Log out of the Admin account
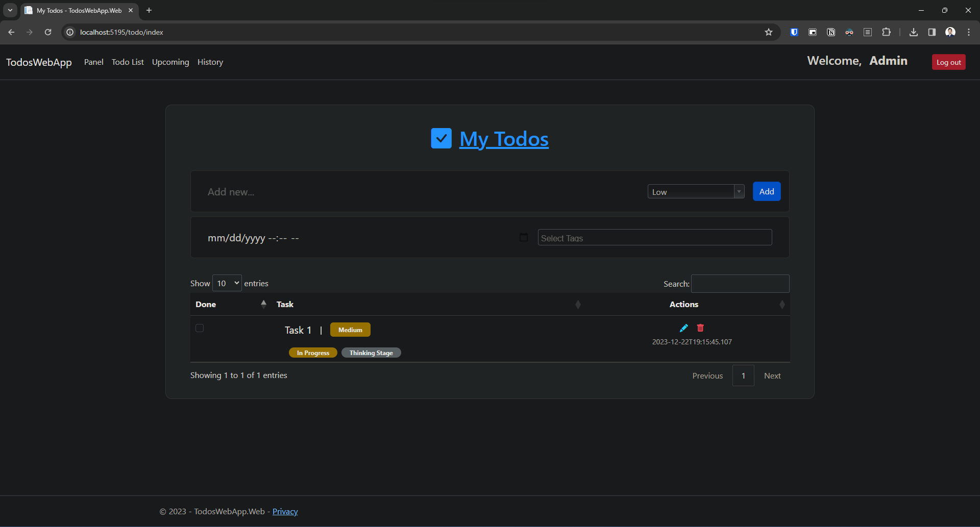The width and height of the screenshot is (980, 527). pos(949,62)
